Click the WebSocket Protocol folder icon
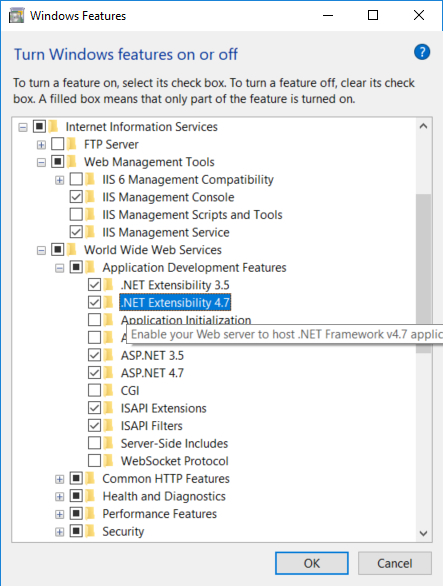Screen dimensions: 443x586 click(x=108, y=460)
